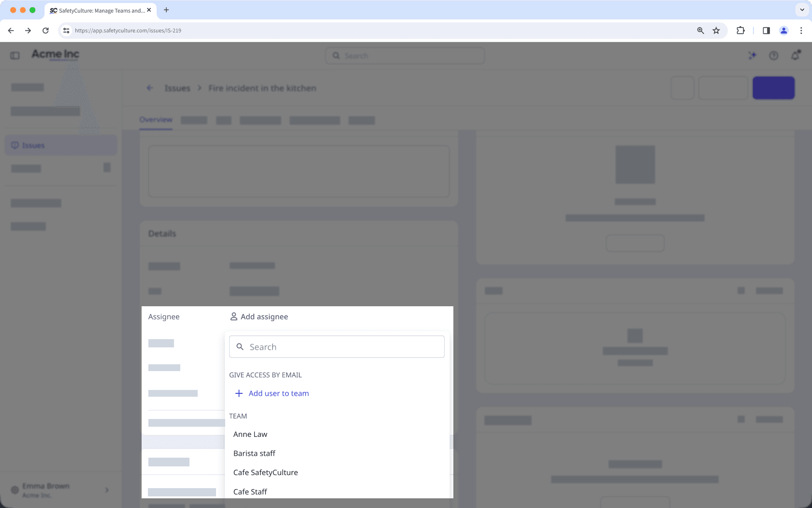Viewport: 812px width, 508px height.
Task: Click the Acme Inc logo
Action: [x=55, y=54]
